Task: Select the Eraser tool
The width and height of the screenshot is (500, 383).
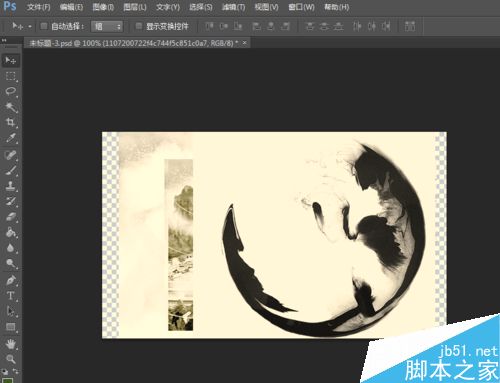Action: (x=11, y=217)
